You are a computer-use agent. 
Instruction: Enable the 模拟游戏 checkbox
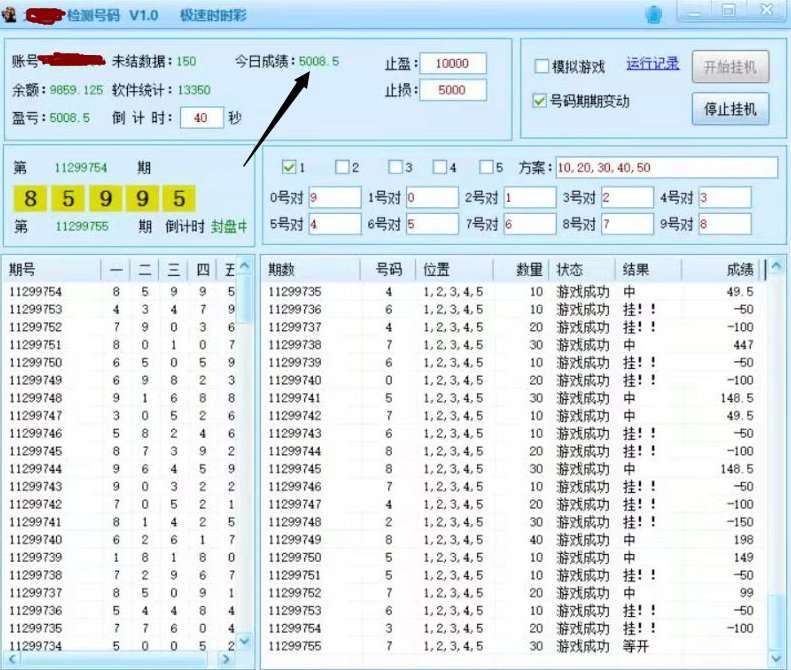(541, 66)
